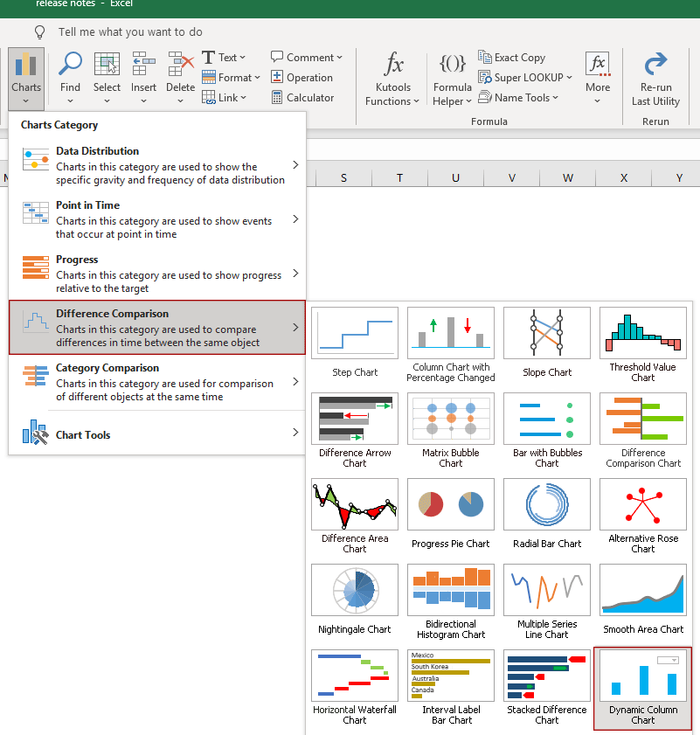The height and width of the screenshot is (735, 700).
Task: Choose the Step Chart
Action: click(x=354, y=341)
